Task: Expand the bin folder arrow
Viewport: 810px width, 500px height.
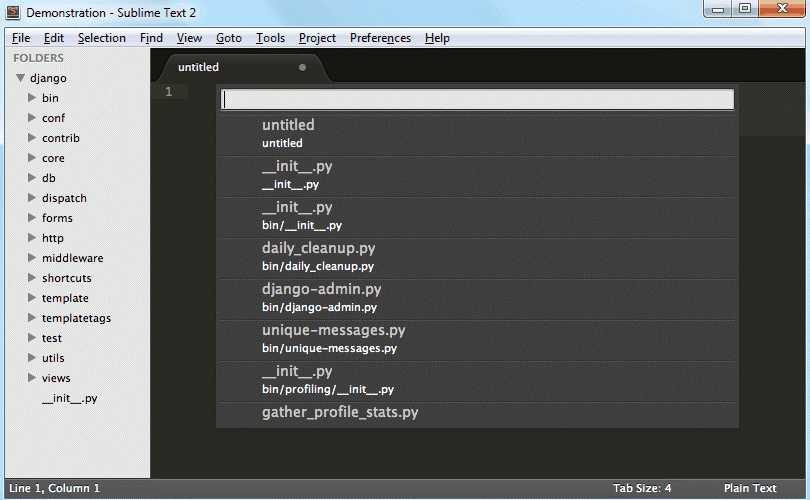Action: (x=32, y=98)
